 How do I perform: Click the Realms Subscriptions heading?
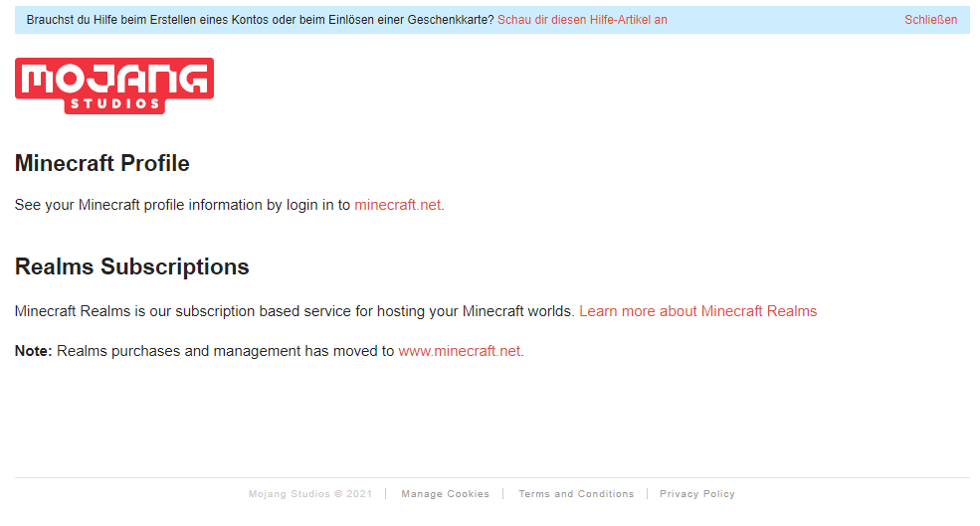coord(132,266)
